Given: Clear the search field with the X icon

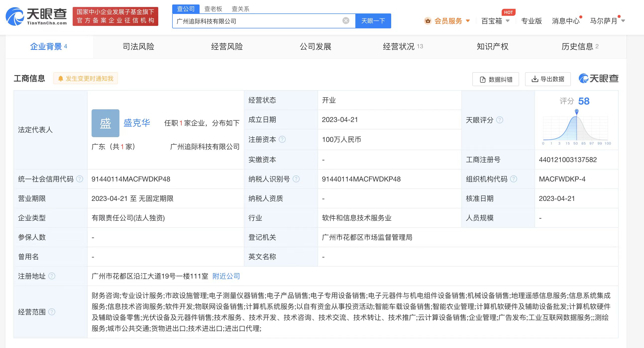Looking at the screenshot, I should click(x=346, y=21).
